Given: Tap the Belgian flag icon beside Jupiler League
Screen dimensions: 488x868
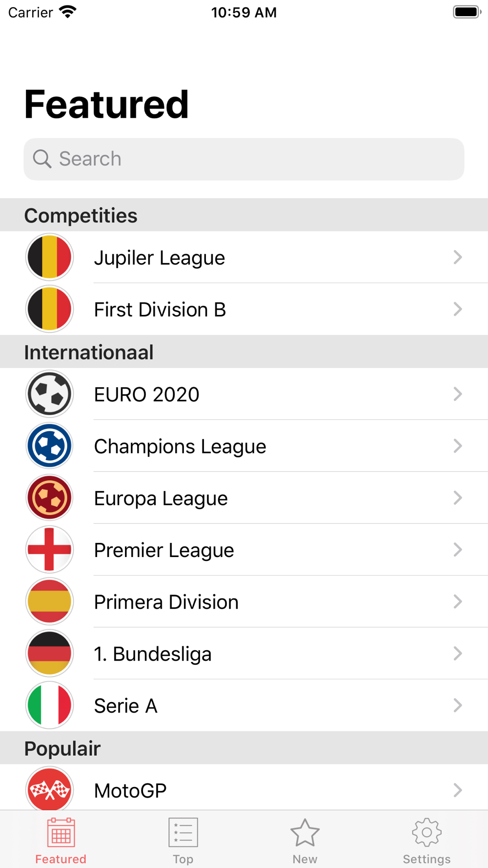Looking at the screenshot, I should pos(49,257).
